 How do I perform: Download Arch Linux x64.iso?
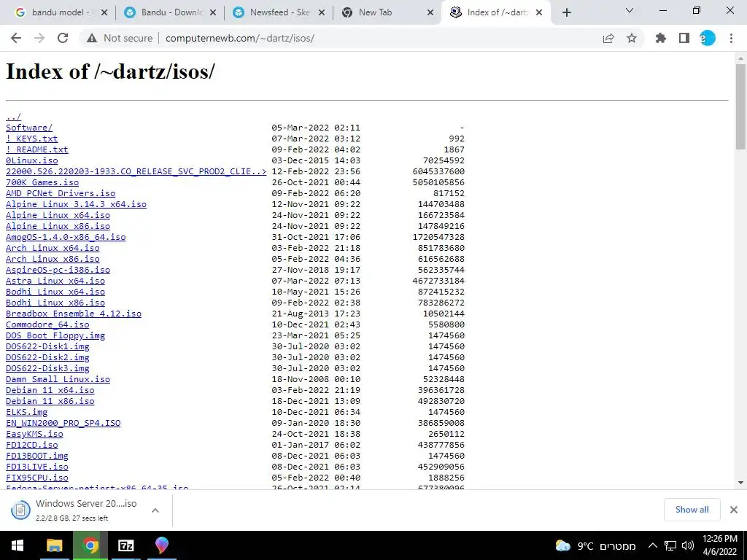[x=53, y=248]
